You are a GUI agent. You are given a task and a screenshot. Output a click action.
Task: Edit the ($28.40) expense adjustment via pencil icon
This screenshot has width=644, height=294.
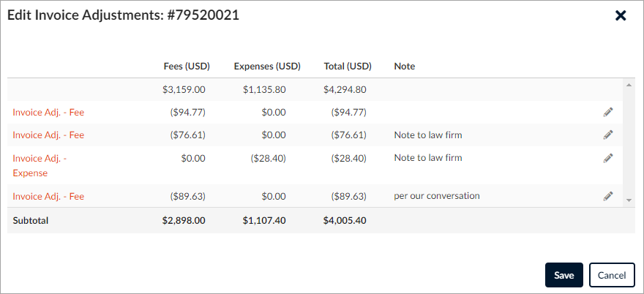(x=608, y=158)
